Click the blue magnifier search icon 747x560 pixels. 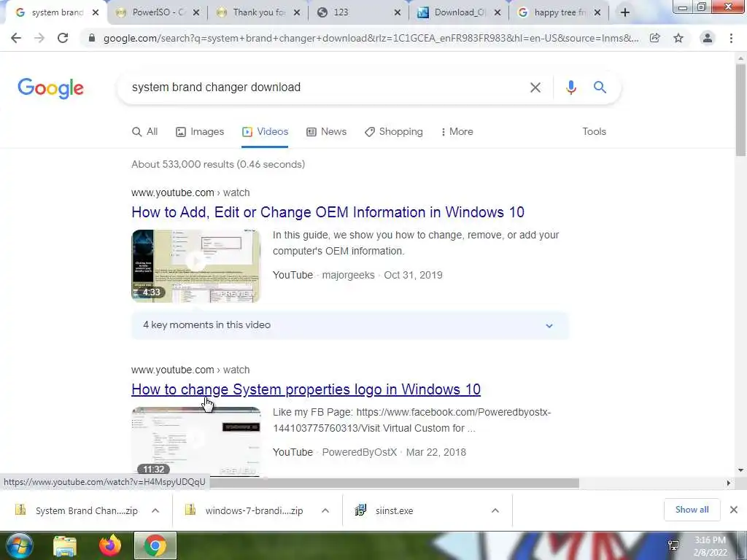[x=600, y=87]
